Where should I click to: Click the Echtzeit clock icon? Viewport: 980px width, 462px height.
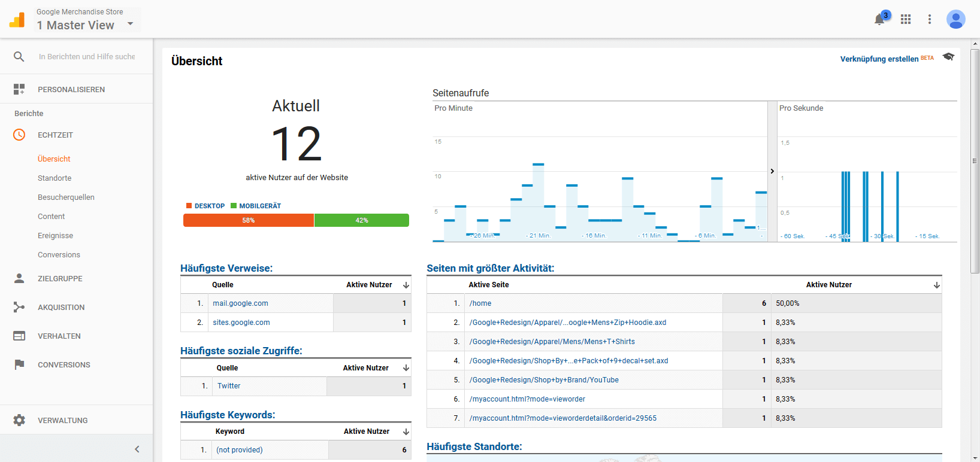pyautogui.click(x=19, y=135)
